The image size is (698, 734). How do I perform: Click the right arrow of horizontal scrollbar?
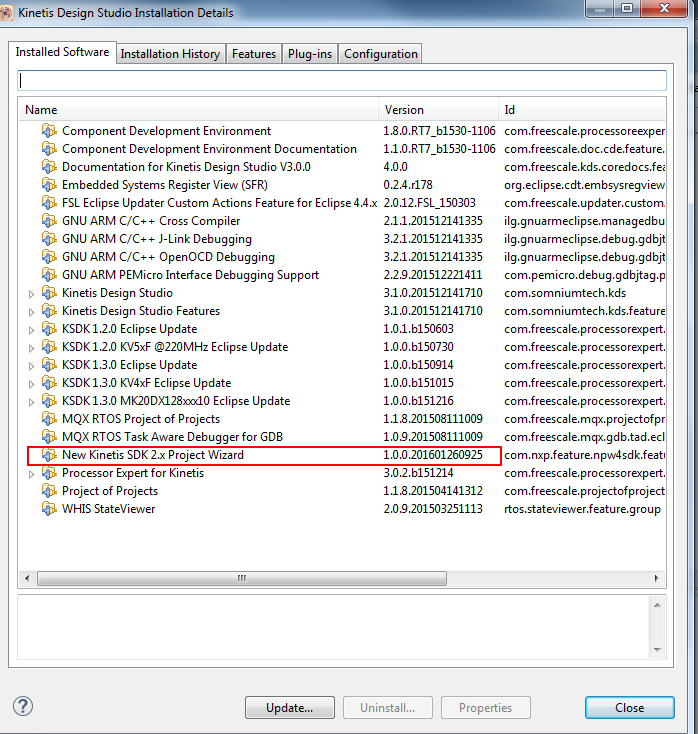tap(656, 578)
